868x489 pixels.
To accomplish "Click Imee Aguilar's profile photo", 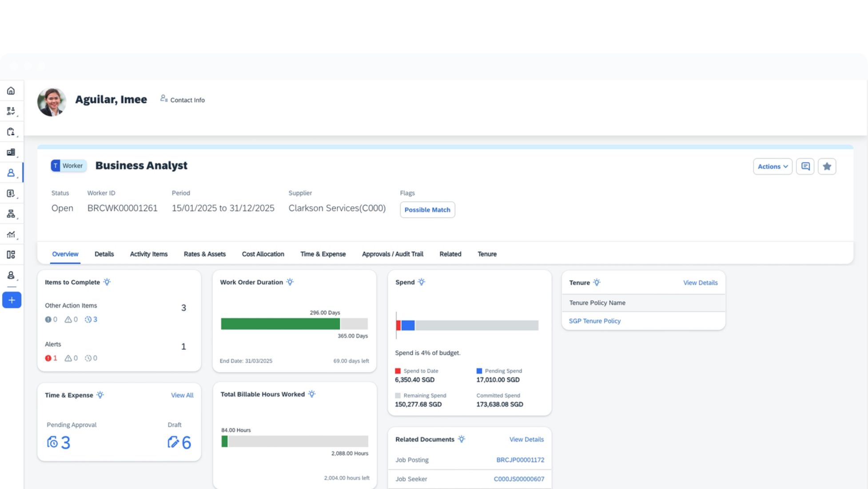I will pos(52,102).
